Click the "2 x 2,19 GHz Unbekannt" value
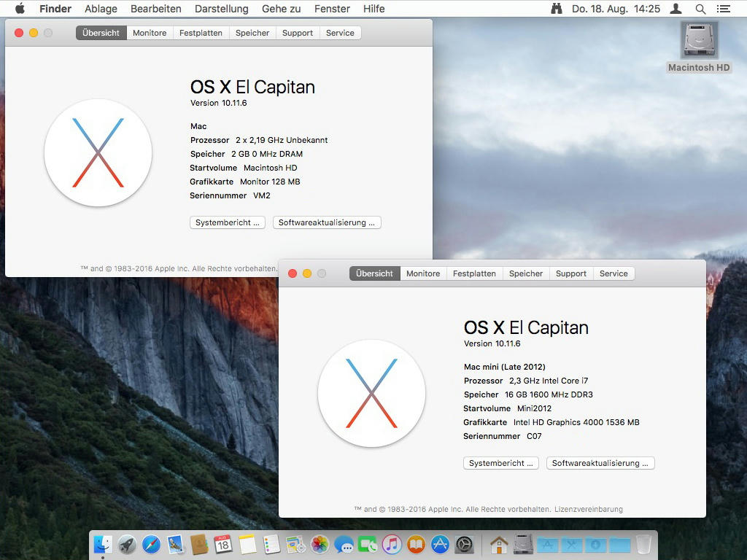Viewport: 747px width, 560px height. click(x=282, y=140)
